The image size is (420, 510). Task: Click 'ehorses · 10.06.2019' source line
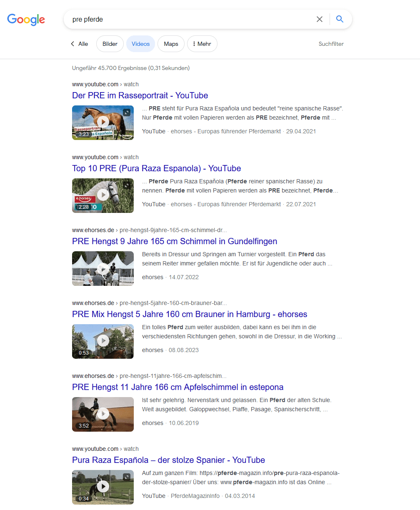[x=170, y=423]
